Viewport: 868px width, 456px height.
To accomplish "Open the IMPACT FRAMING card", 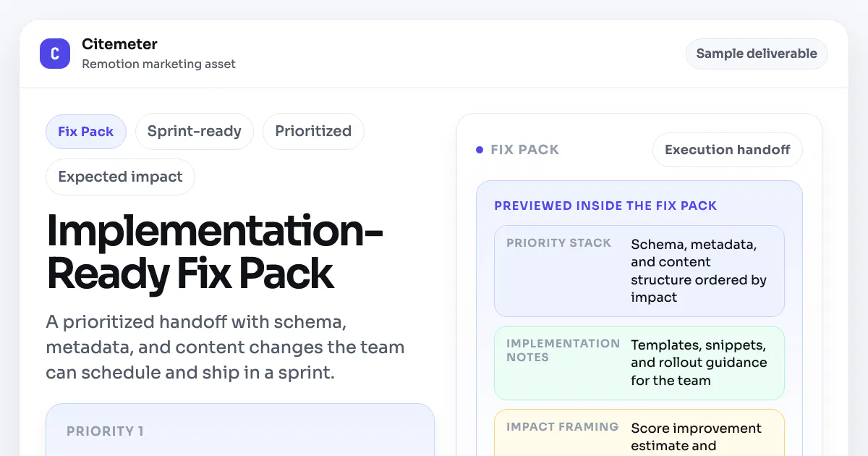I will click(639, 433).
